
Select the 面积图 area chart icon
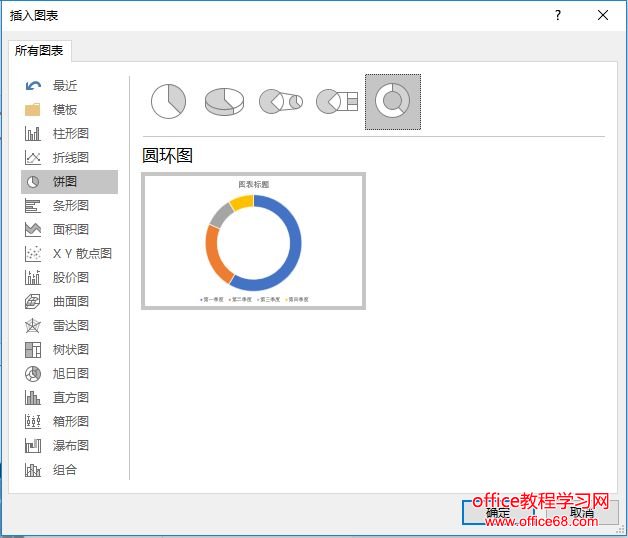(32, 230)
